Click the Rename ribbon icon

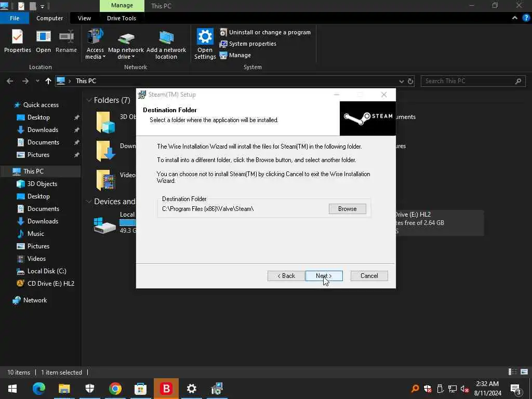66,41
